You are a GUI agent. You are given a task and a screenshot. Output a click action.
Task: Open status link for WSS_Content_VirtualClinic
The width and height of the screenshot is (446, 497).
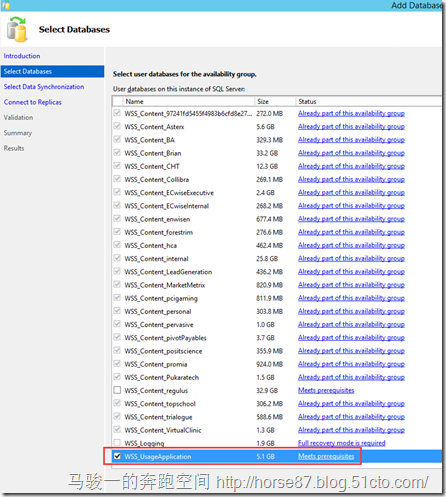pos(351,430)
